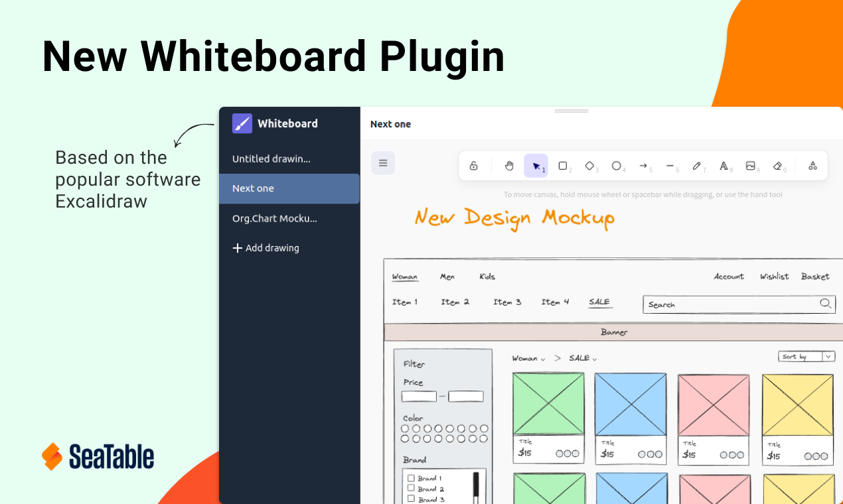Screen dimensions: 843x504
Task: Open the Org.Chart Mockup drawing
Action: 289,218
